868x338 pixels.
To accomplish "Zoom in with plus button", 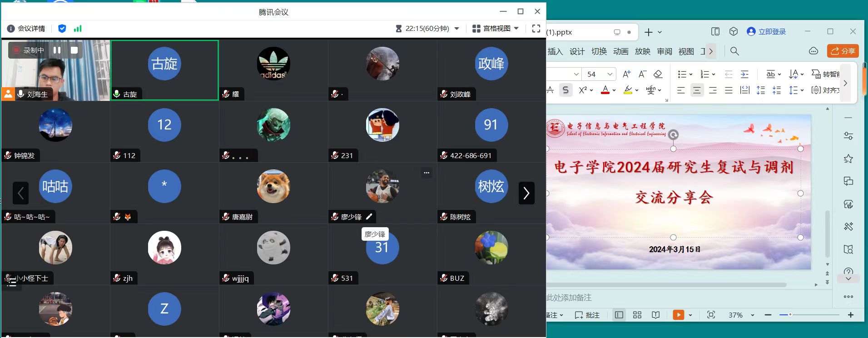I will click(x=851, y=315).
